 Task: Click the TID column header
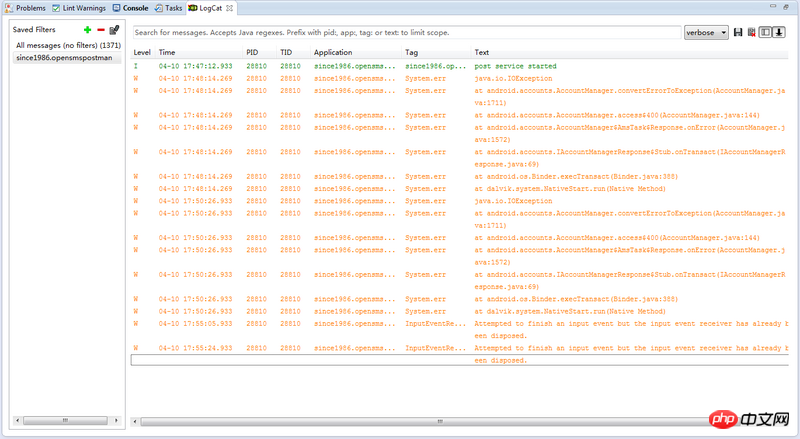[x=286, y=53]
